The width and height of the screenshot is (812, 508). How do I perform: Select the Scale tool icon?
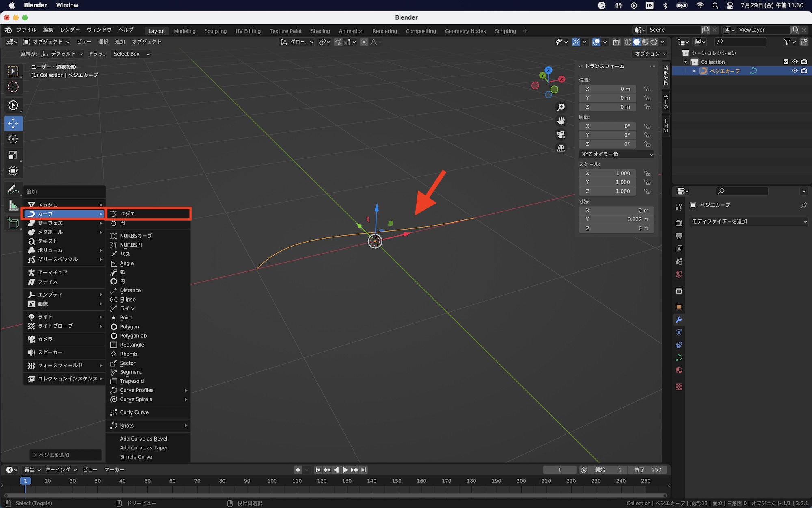[x=13, y=155]
